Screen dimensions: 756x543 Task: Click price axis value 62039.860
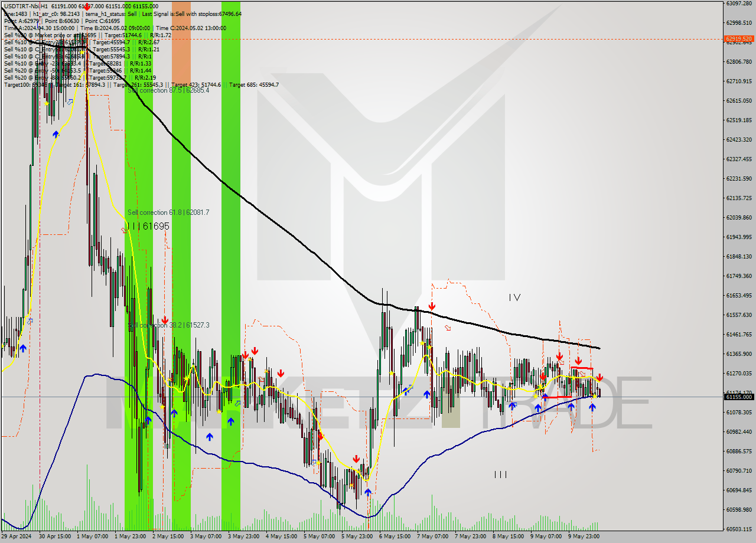(x=739, y=217)
